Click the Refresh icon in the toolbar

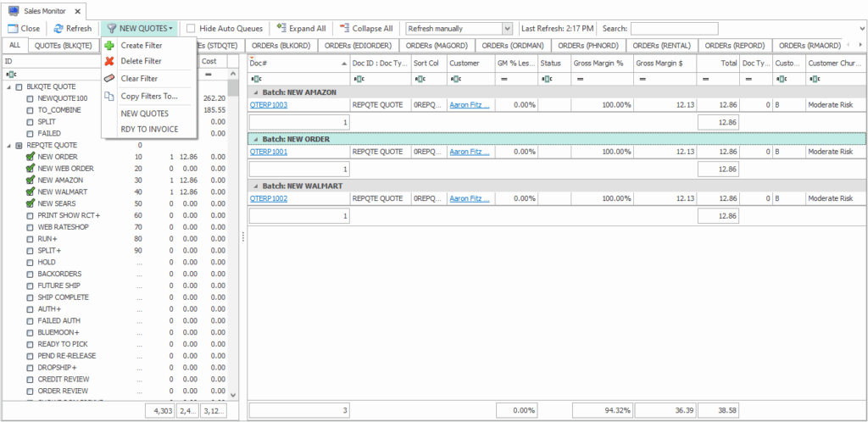[58, 28]
